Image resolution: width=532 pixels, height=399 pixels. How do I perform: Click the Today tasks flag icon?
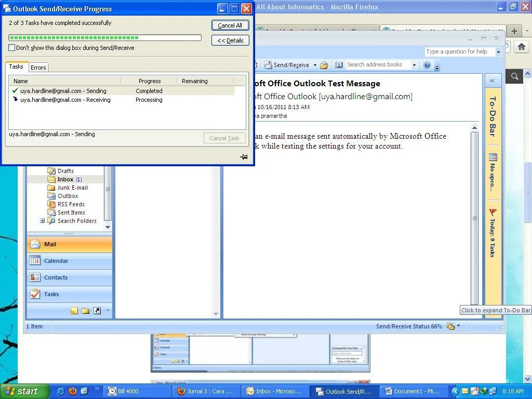[x=493, y=212]
